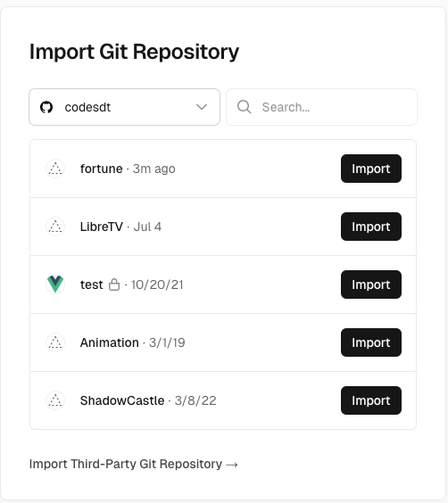This screenshot has width=448, height=503.
Task: Expand the chevron arrow on account selector
Action: pyautogui.click(x=202, y=107)
